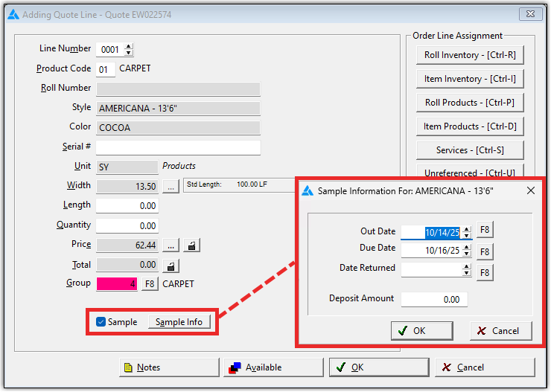Viewport: 551px width, 392px height.
Task: Click the Total field
Action: pyautogui.click(x=127, y=265)
